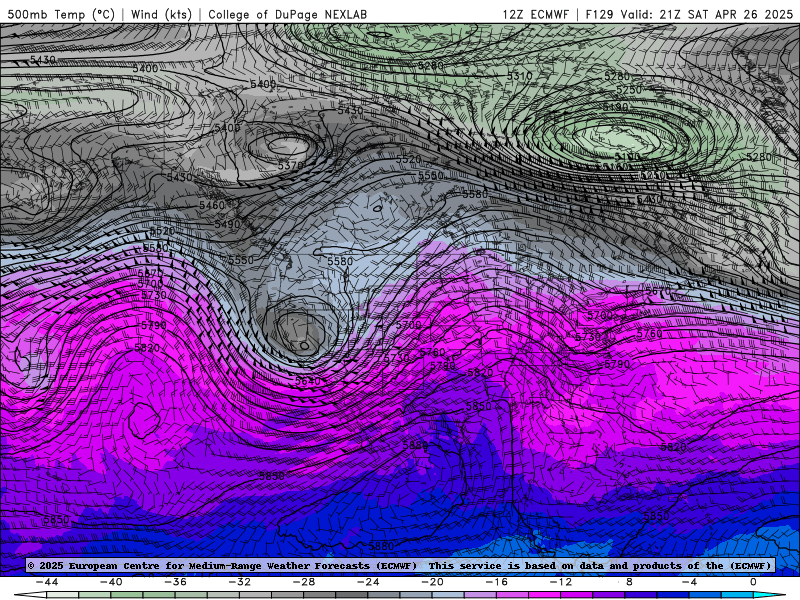Click the 5310 height contour label
The height and width of the screenshot is (600, 800).
coord(519,76)
